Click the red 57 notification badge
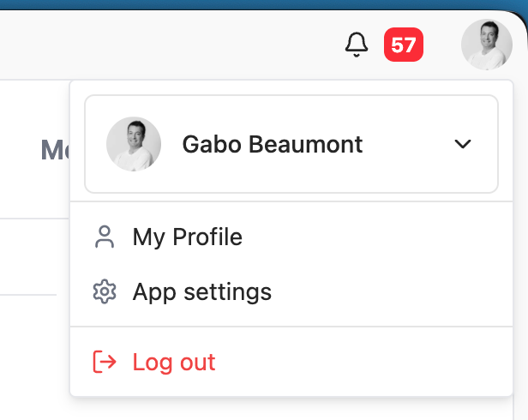The image size is (528, 420). point(404,45)
